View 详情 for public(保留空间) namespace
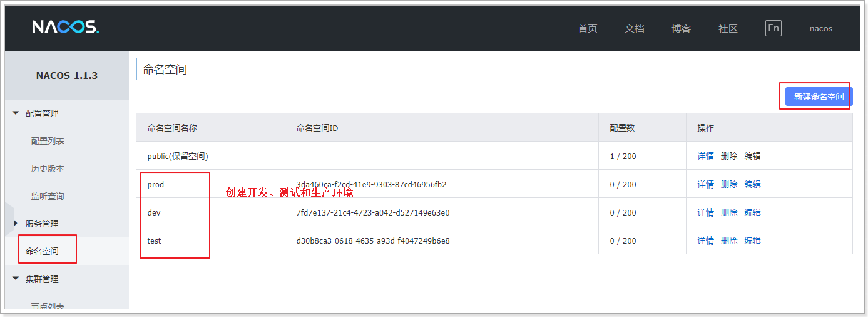 [x=705, y=156]
